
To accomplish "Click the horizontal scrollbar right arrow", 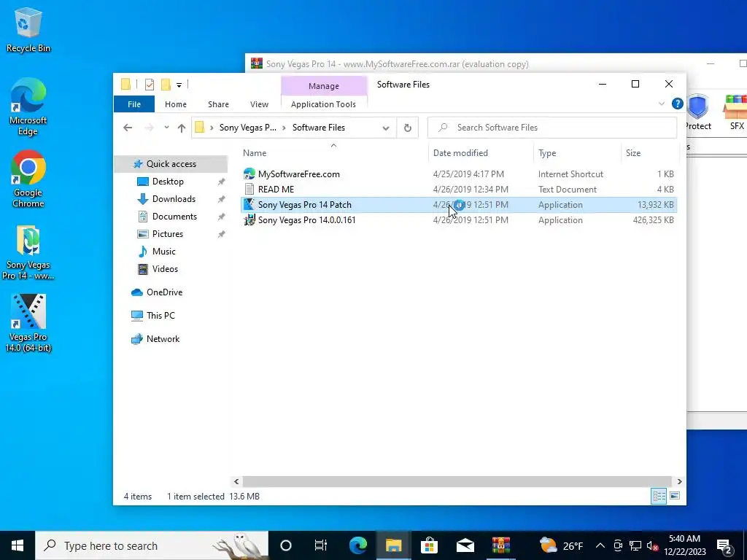I will pyautogui.click(x=679, y=481).
